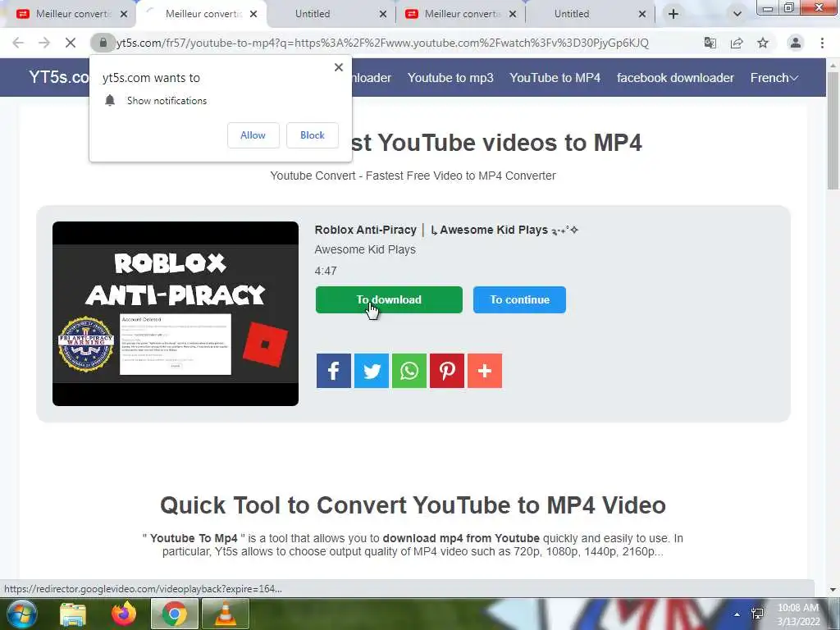Screen dimensions: 840x630
Task: Go to facebook downloader page
Action: (676, 78)
